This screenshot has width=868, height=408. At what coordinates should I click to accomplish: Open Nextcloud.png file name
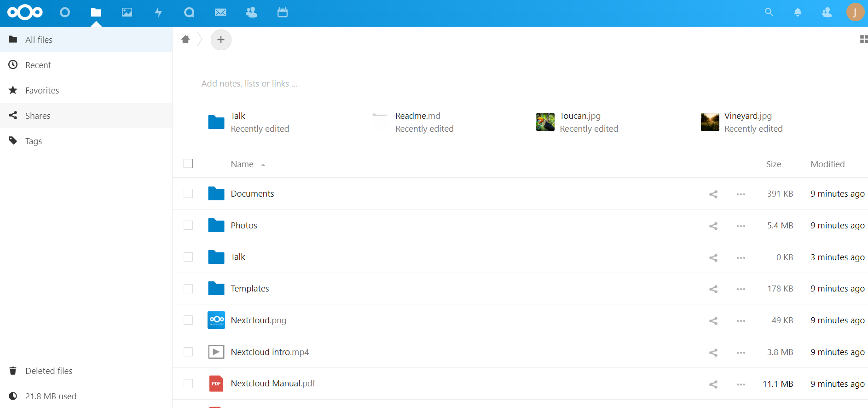click(x=259, y=320)
